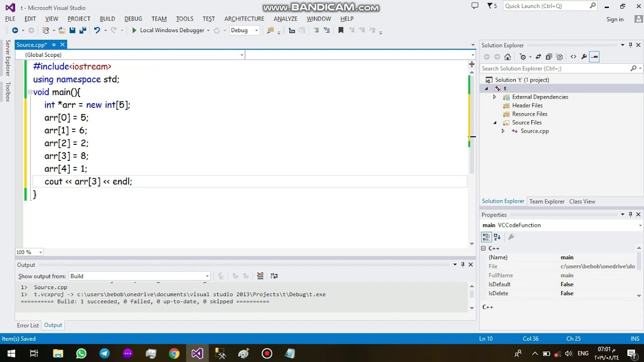The width and height of the screenshot is (644, 362).
Task: Click the single Save disk icon
Action: point(72,30)
